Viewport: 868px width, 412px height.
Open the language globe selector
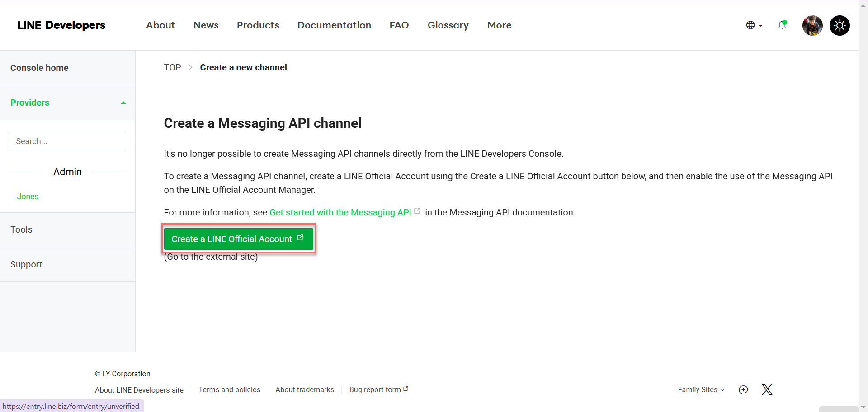[754, 25]
